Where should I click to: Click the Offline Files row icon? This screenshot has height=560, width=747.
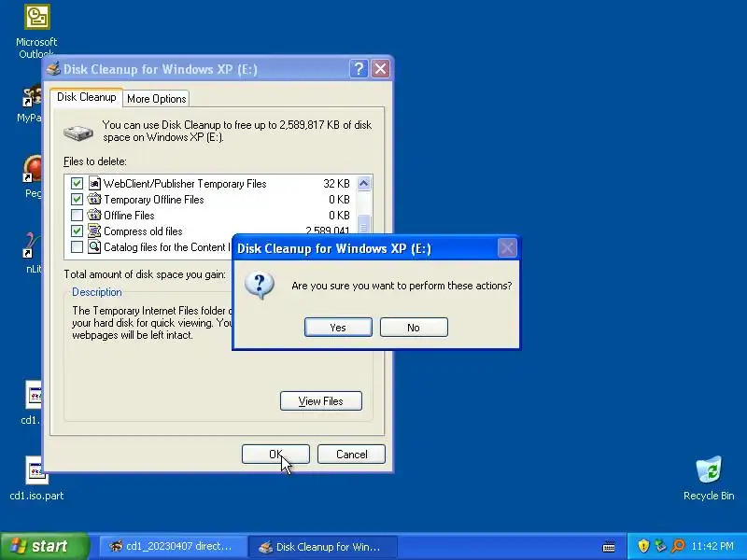tap(94, 216)
